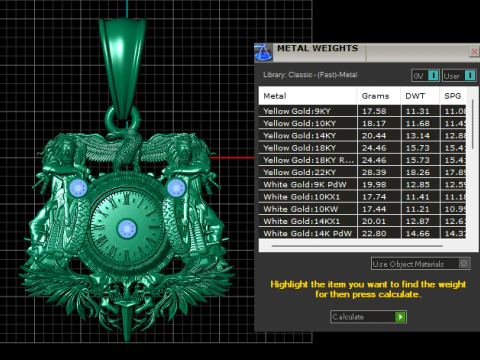Select the Yellow Gold:9KY row
The height and width of the screenshot is (360, 480).
(x=362, y=111)
